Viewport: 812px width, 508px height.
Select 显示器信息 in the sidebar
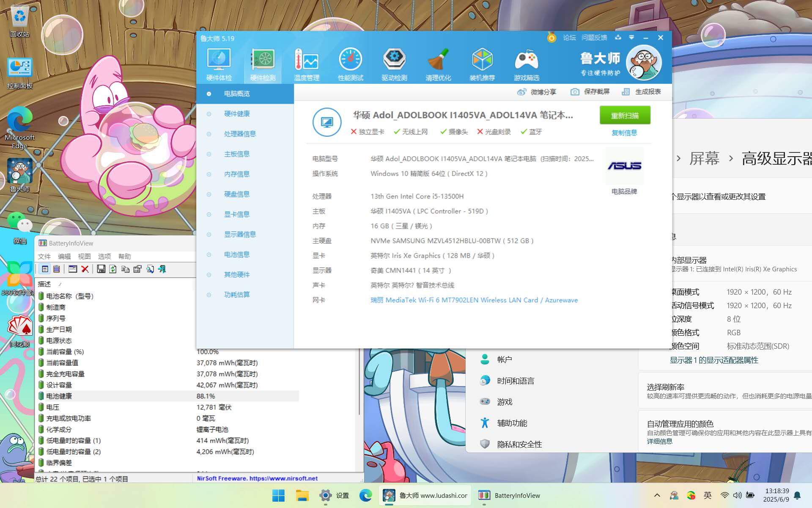(245, 235)
